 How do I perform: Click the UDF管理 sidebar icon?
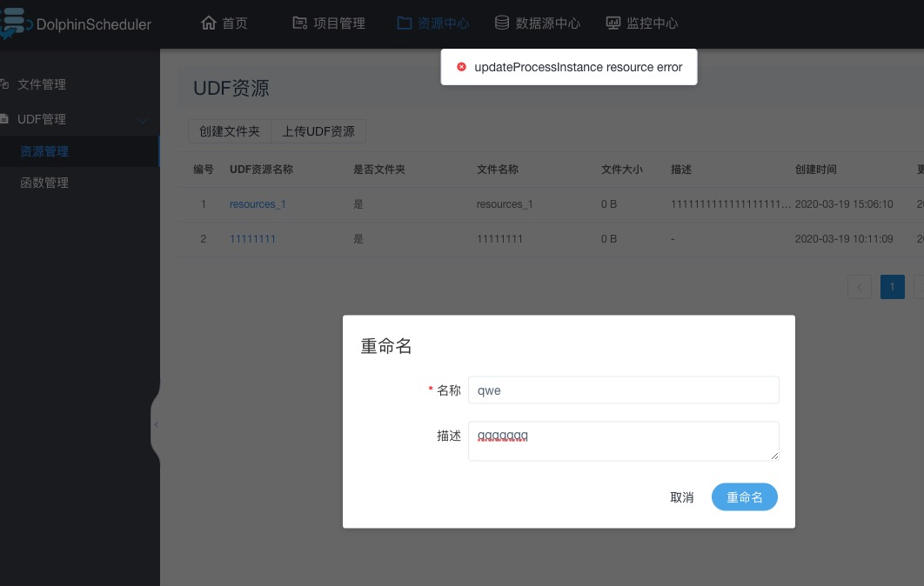pyautogui.click(x=4, y=119)
